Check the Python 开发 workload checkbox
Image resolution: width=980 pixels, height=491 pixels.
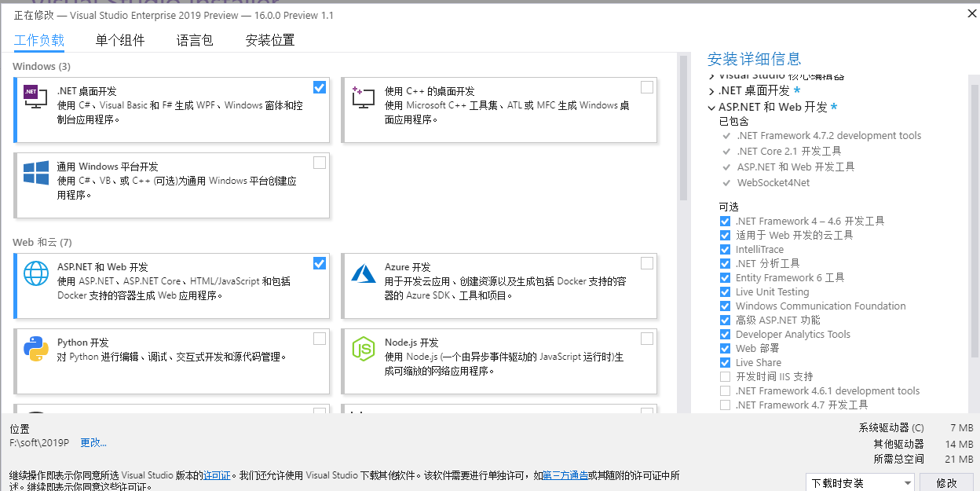coord(320,339)
